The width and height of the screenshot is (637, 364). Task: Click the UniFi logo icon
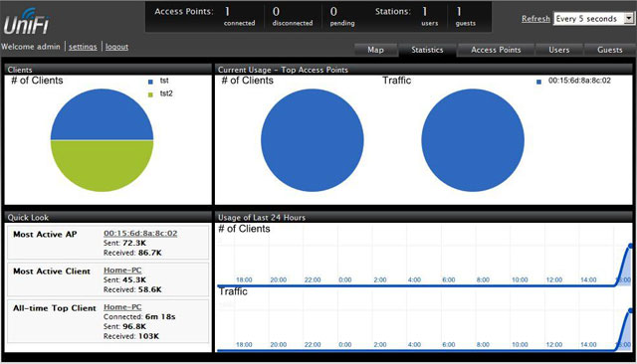[27, 21]
